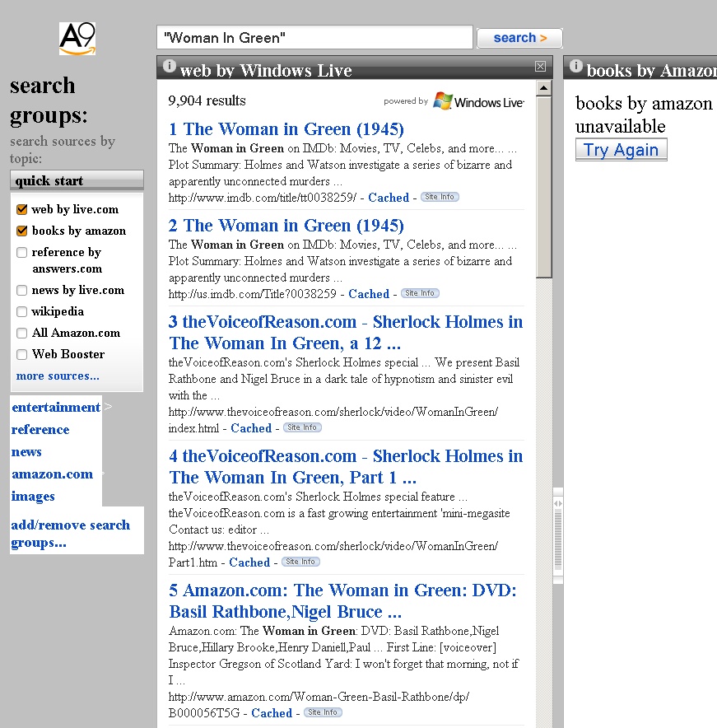Enable reference by answers.com source

click(x=21, y=252)
